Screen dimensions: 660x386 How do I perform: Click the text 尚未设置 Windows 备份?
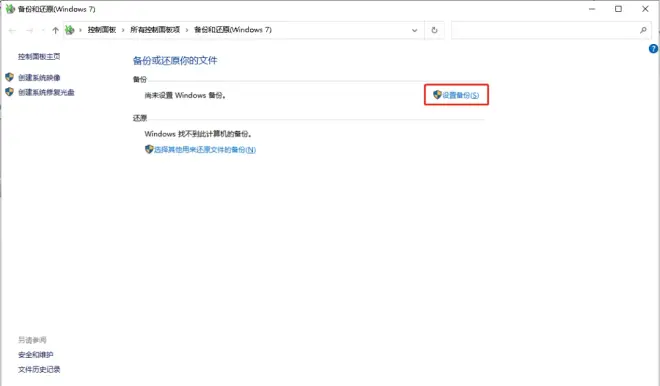tap(185, 96)
